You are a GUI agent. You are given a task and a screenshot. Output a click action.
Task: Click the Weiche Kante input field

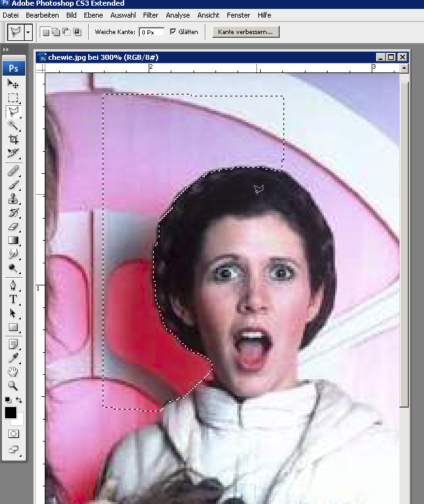click(151, 32)
